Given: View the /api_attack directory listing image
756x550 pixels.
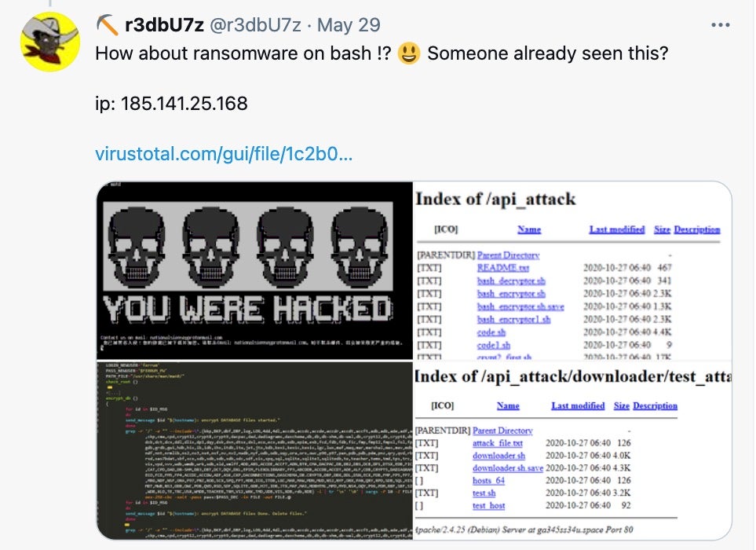Looking at the screenshot, I should coord(572,270).
